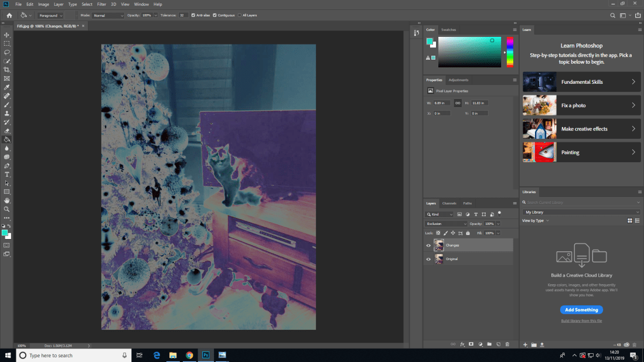The image size is (644, 362).
Task: Hide the Original layer
Action: pos(428,258)
